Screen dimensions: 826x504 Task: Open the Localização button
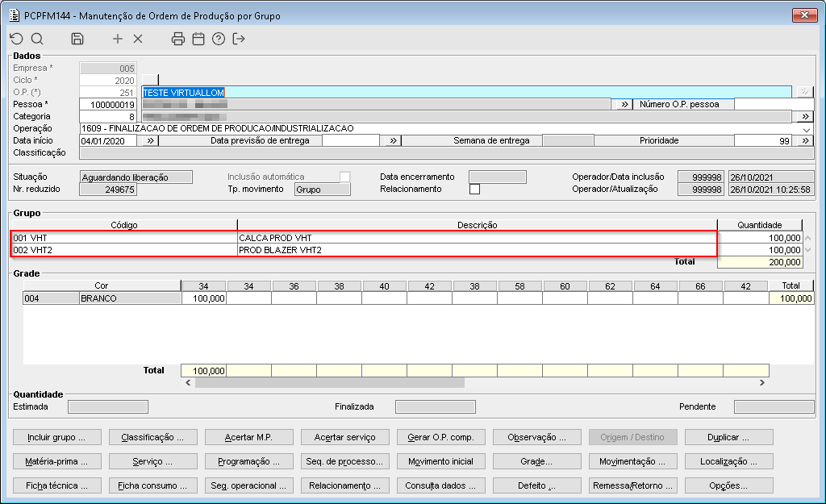[x=729, y=461]
